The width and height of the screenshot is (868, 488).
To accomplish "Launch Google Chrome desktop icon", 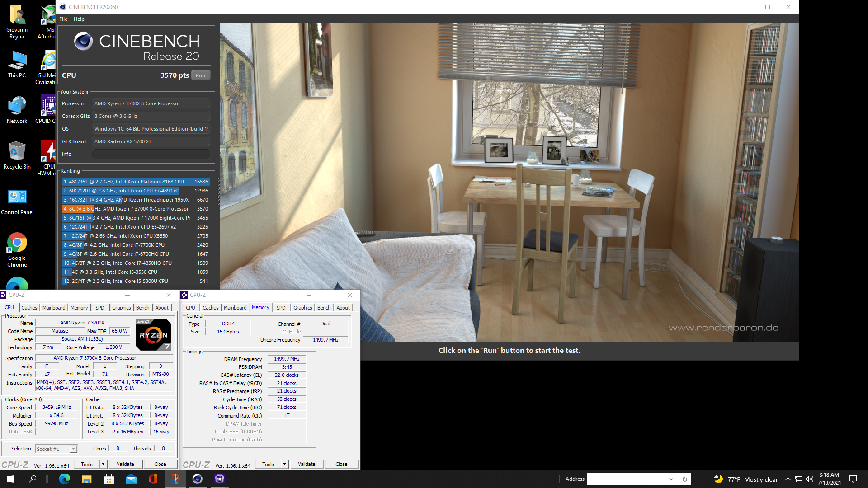I will pyautogui.click(x=17, y=250).
